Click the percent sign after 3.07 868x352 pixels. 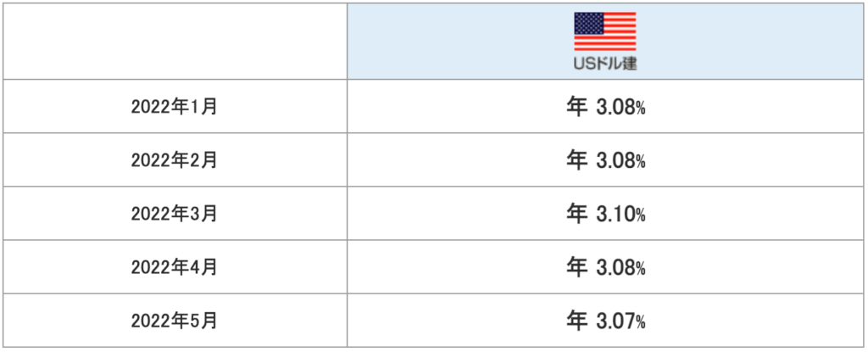(x=641, y=322)
